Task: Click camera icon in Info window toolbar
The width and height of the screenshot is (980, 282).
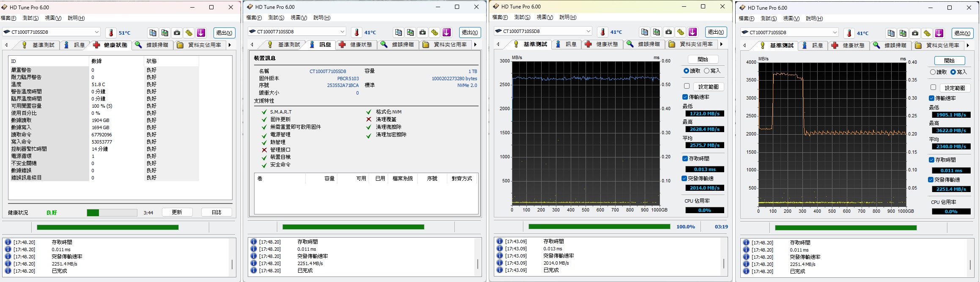Action: click(422, 33)
